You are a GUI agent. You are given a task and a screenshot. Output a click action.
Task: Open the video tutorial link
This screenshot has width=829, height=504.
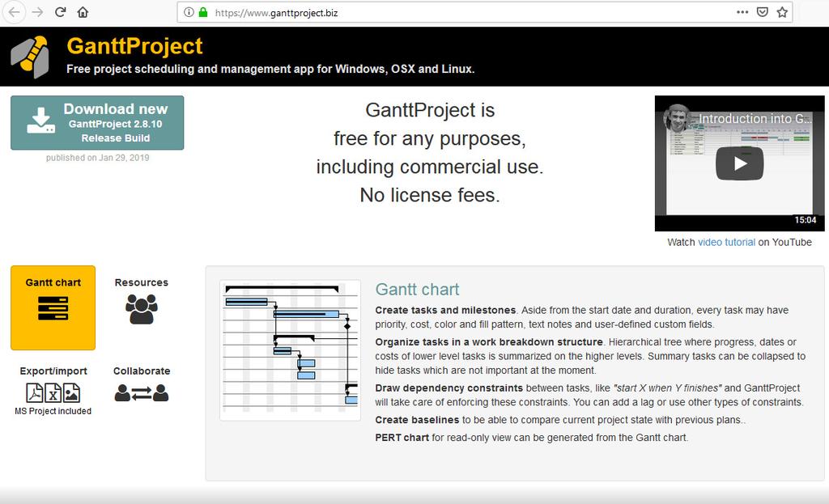[726, 242]
